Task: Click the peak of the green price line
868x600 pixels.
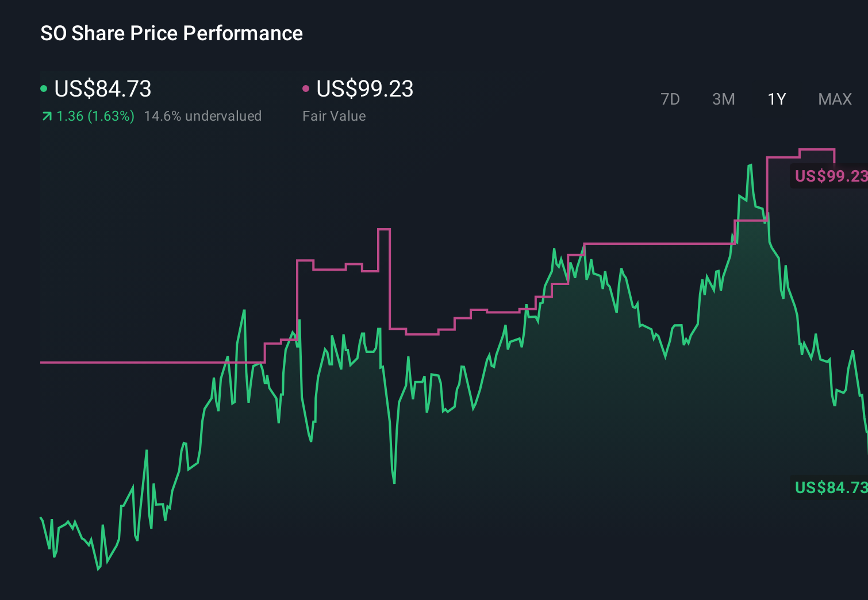Action: coord(750,165)
